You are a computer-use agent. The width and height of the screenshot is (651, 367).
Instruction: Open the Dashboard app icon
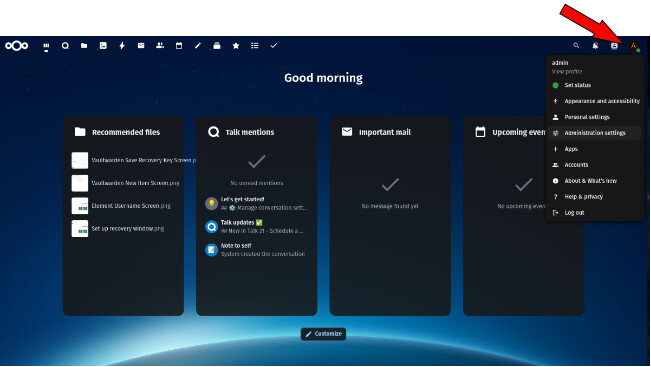(x=46, y=46)
